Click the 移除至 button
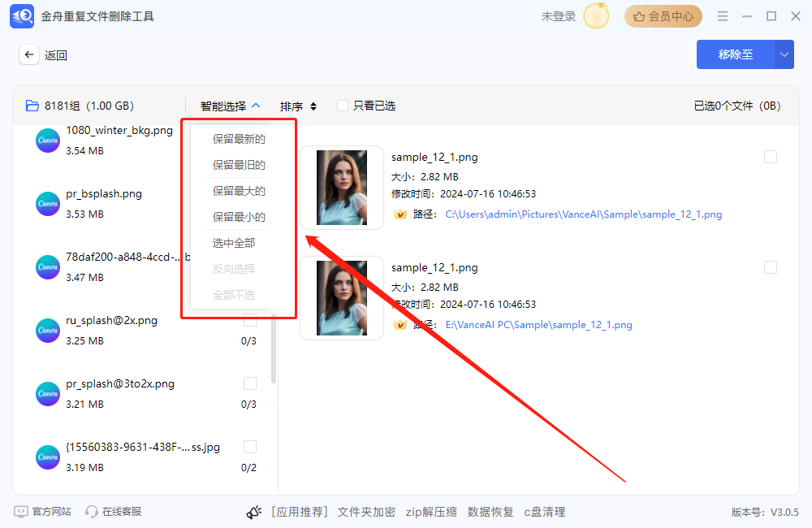The width and height of the screenshot is (812, 528). [735, 54]
